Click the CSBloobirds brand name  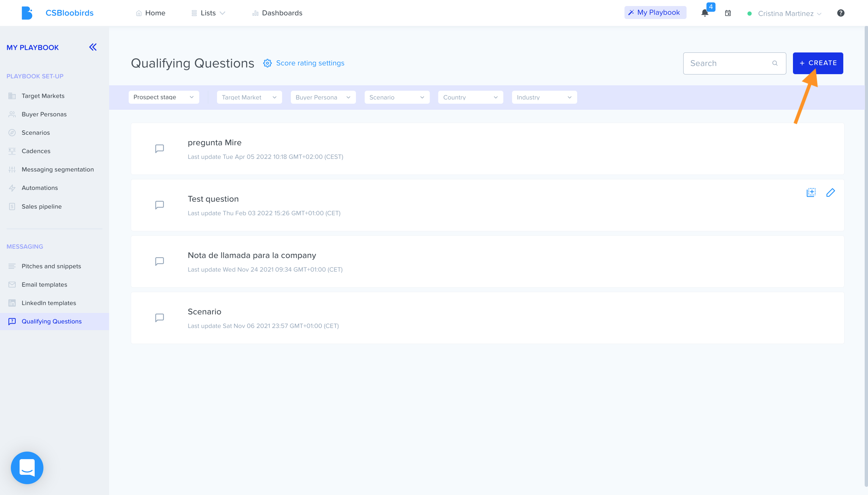click(x=69, y=13)
